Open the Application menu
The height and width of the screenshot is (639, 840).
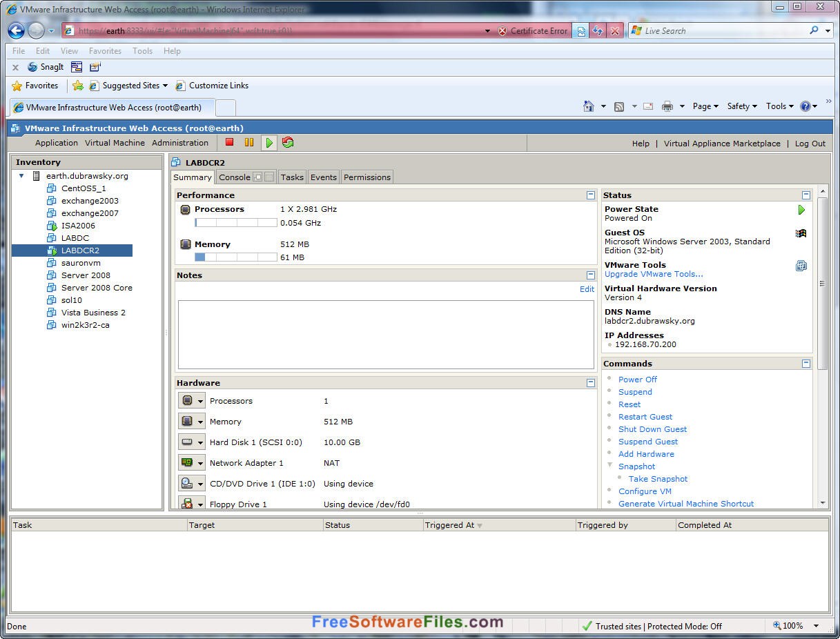click(x=57, y=143)
